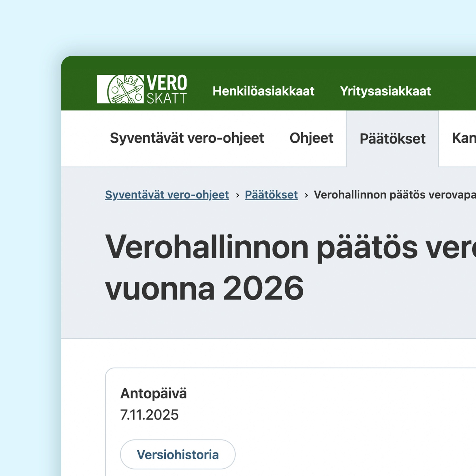This screenshot has height=476, width=476.
Task: Click the Vero Skatt coat of arms emblem
Action: point(126,89)
